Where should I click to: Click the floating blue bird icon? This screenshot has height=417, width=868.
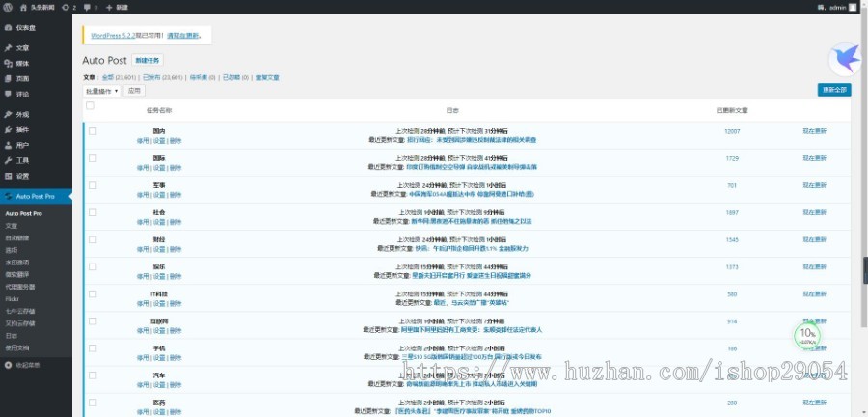point(845,59)
